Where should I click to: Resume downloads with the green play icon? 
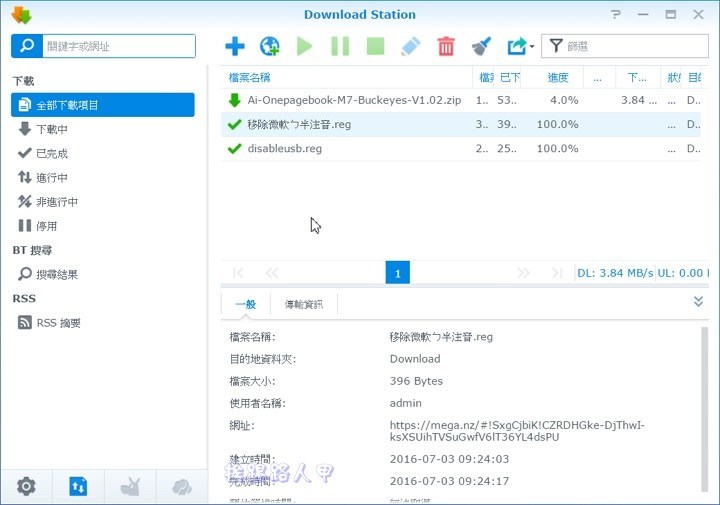pyautogui.click(x=304, y=46)
